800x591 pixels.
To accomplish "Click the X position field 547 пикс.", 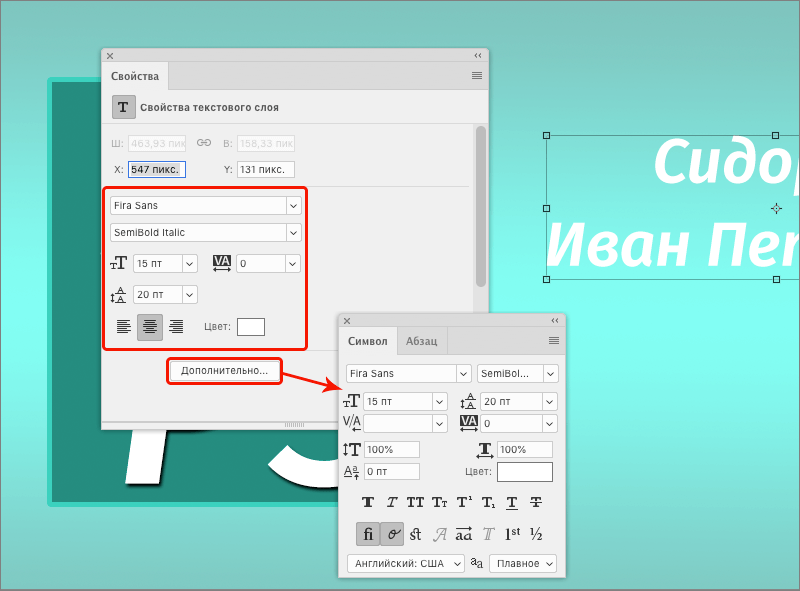I will point(157,169).
